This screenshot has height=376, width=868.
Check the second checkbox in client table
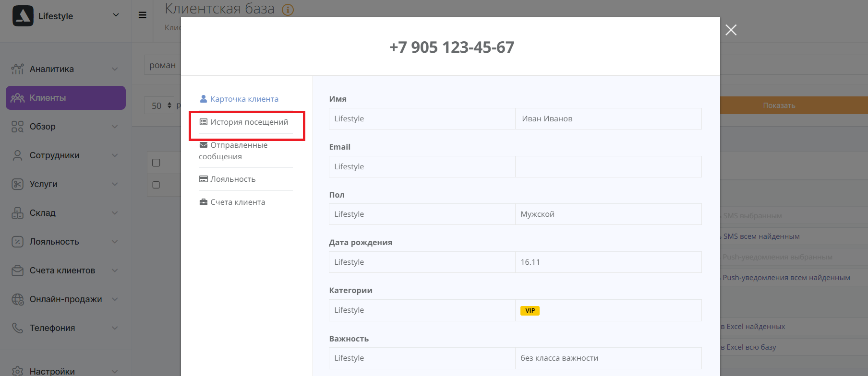(x=156, y=185)
